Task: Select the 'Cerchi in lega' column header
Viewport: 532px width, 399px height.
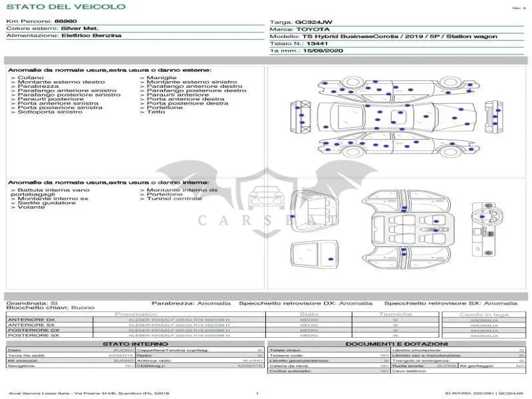Action: 484,315
